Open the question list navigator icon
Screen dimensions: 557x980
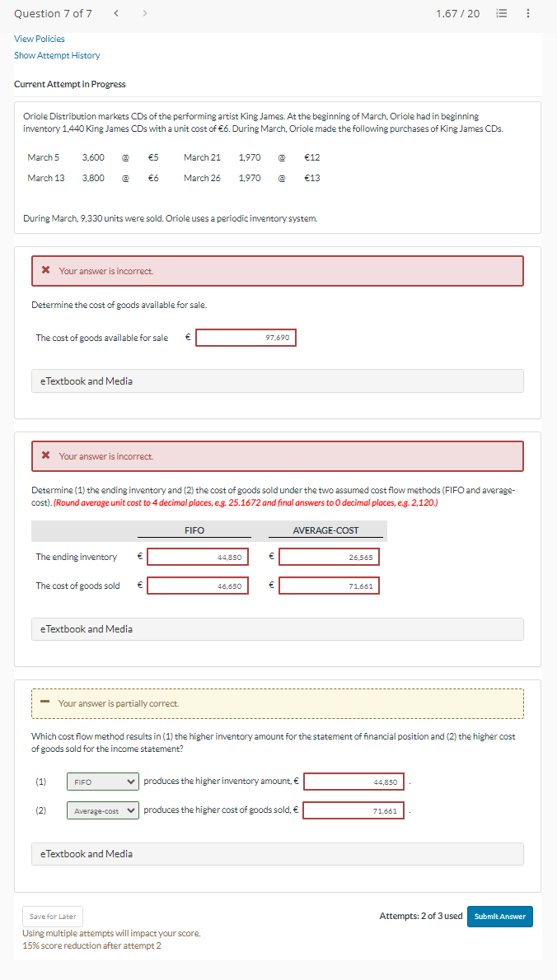(x=501, y=13)
